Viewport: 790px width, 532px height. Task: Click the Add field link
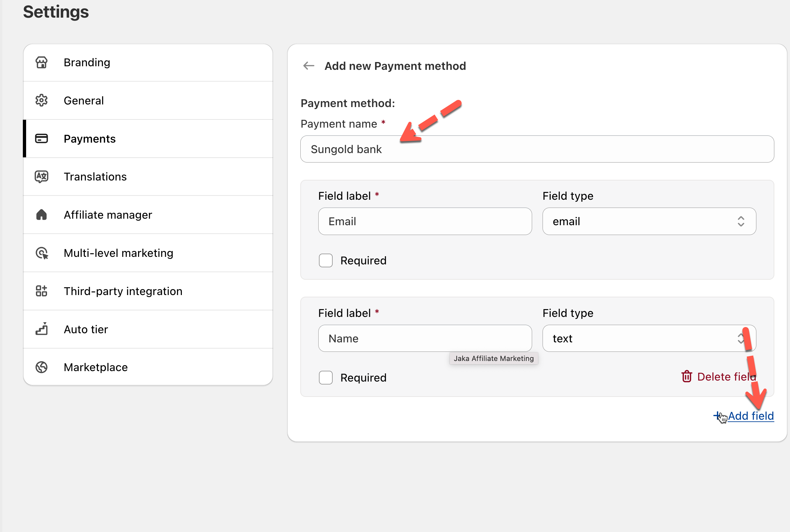(750, 415)
